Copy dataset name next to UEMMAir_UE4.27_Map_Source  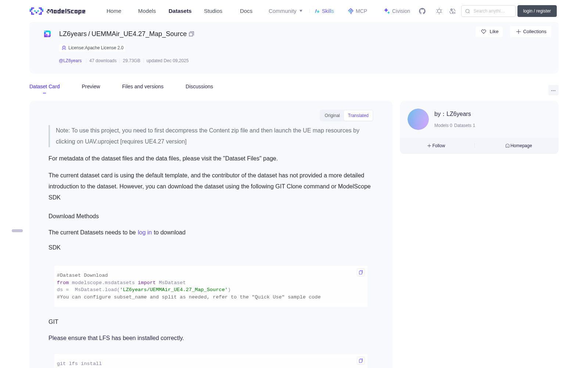191,34
